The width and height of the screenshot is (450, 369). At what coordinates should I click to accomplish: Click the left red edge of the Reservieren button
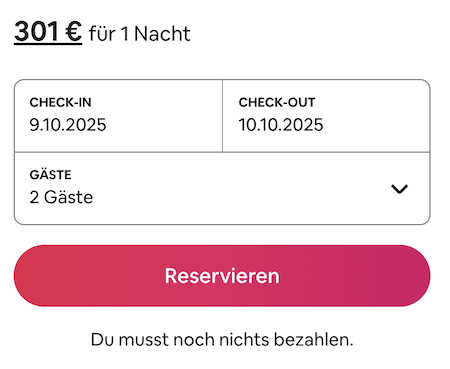pyautogui.click(x=27, y=276)
